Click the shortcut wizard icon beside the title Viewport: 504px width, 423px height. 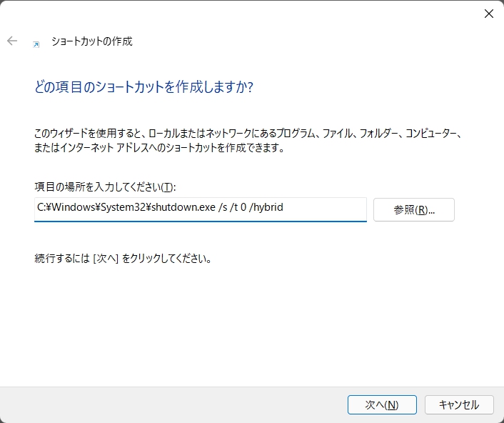36,43
